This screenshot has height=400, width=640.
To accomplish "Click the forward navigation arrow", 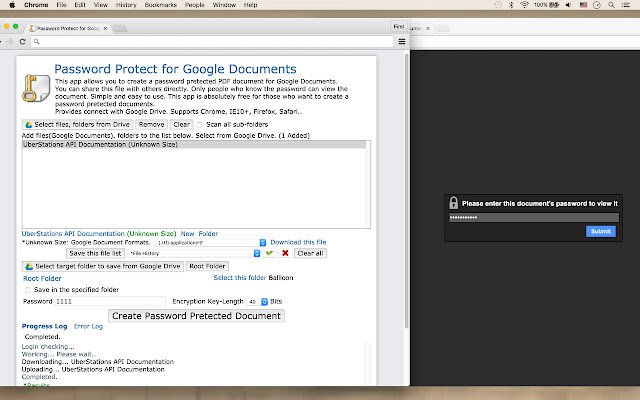I will point(10,41).
